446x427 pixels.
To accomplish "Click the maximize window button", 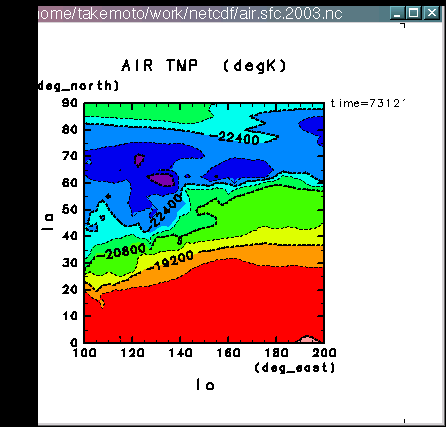I will (x=414, y=13).
